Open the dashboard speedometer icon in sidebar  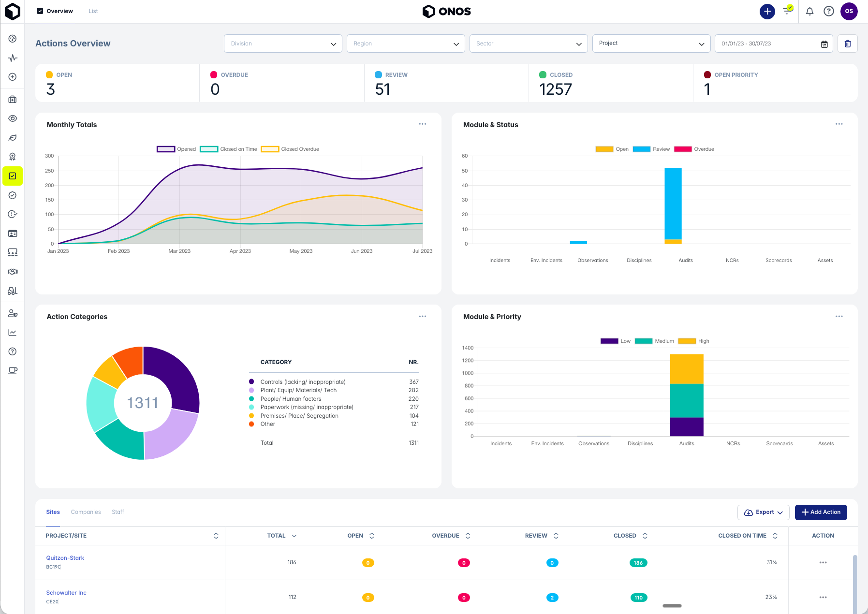tap(13, 39)
